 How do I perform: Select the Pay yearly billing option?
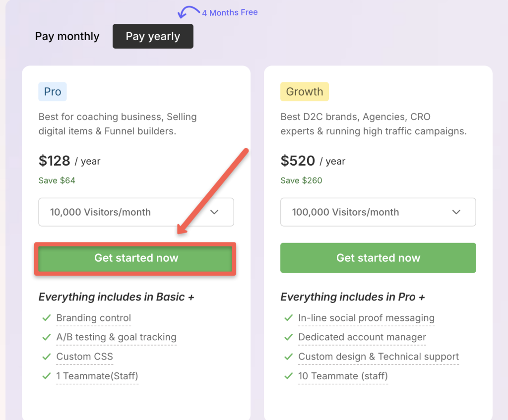tap(153, 36)
